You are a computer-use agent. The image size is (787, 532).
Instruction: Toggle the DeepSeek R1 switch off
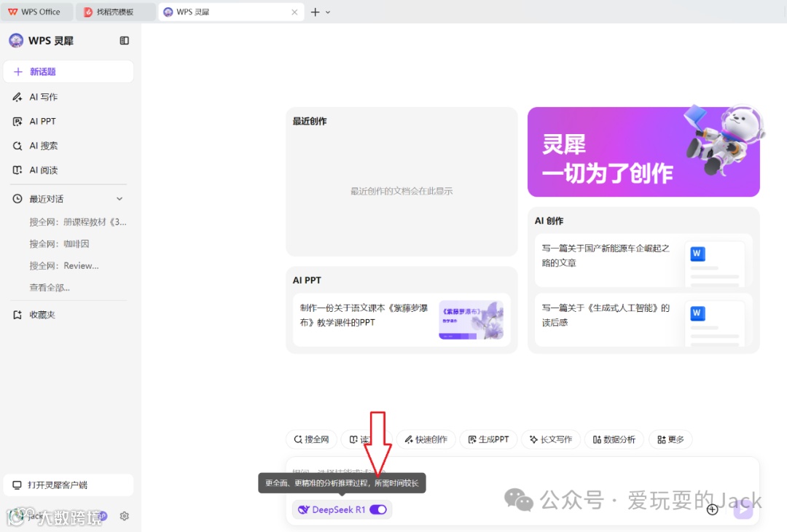(378, 510)
